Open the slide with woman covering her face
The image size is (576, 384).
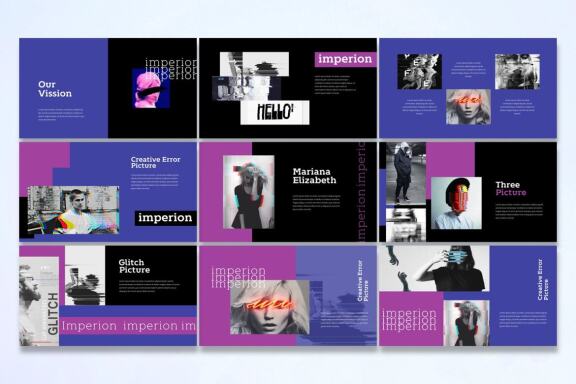coord(468,296)
